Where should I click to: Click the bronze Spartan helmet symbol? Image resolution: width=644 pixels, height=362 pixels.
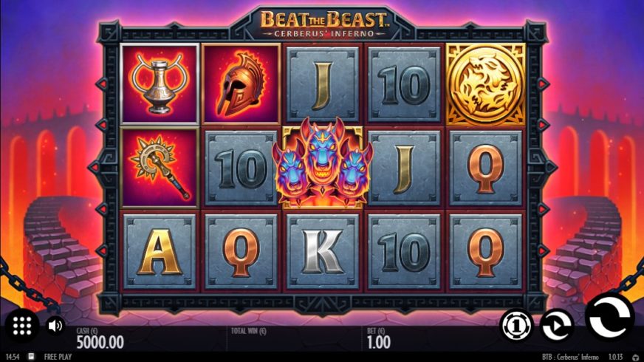(x=241, y=83)
